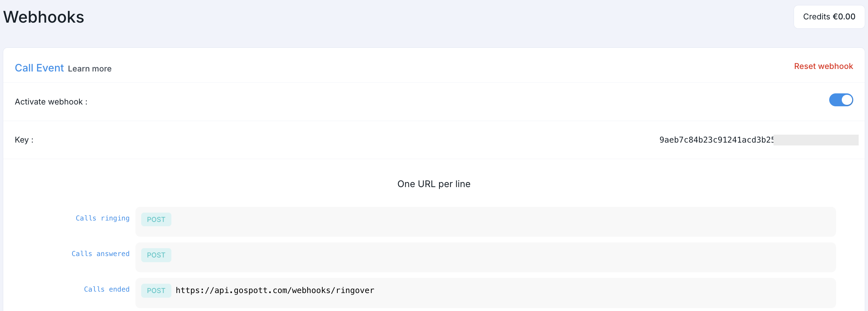Click the POST badge for Calls answered
This screenshot has width=868, height=311.
156,255
